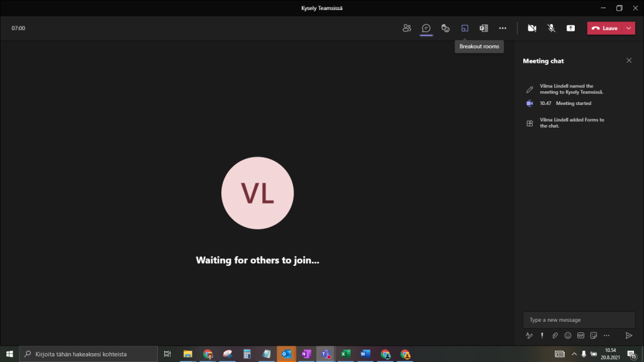Switch to Excel on the taskbar
Image resolution: width=644 pixels, height=362 pixels.
(345, 354)
